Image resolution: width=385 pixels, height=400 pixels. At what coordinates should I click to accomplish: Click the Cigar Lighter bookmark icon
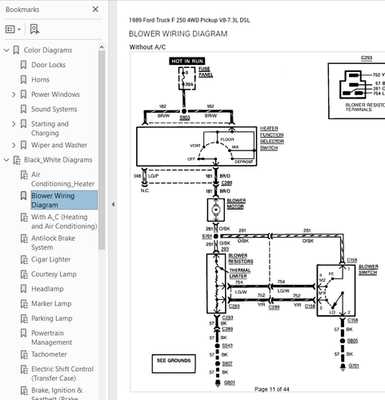tap(24, 260)
